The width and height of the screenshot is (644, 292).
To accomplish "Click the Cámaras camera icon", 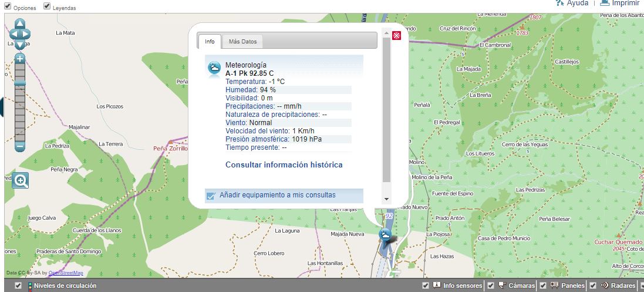I will pyautogui.click(x=502, y=285).
